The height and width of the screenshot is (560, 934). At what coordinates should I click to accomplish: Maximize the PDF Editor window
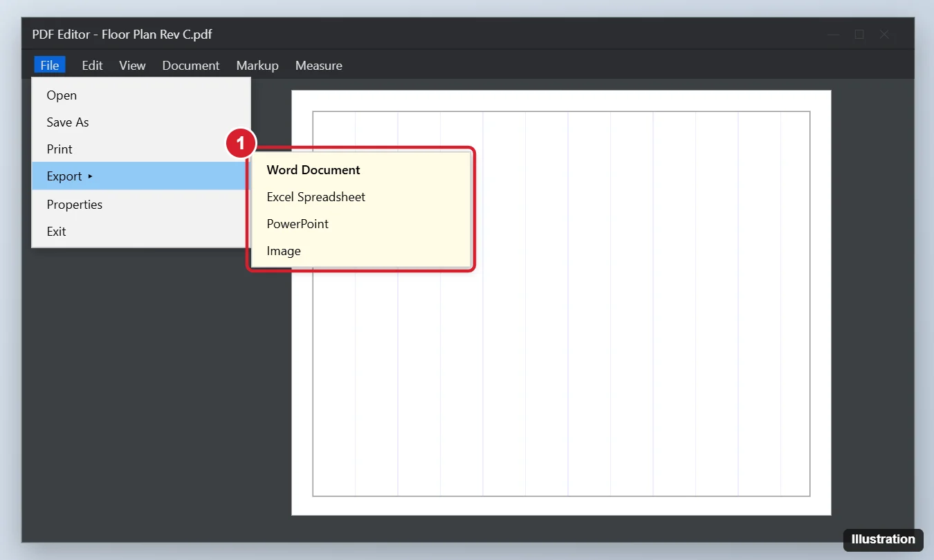pyautogui.click(x=859, y=35)
